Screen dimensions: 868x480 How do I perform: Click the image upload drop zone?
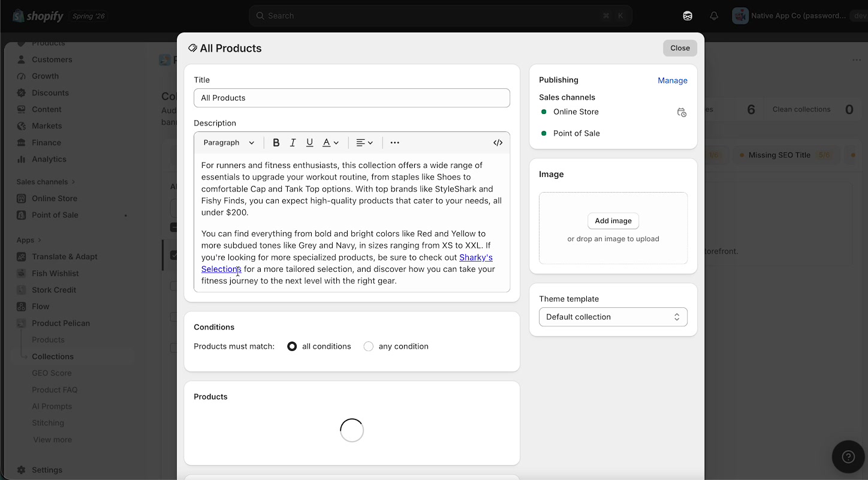pos(613,228)
